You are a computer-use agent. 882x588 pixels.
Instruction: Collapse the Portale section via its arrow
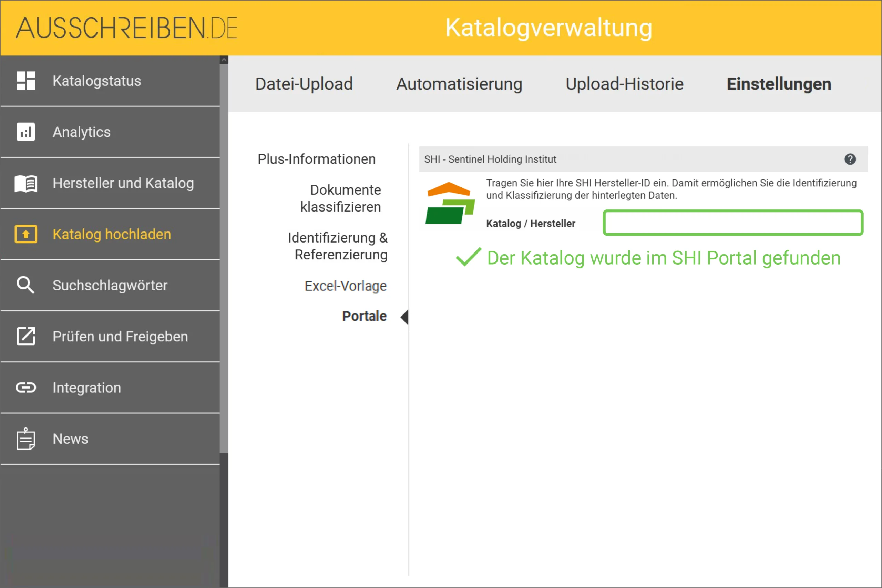(405, 317)
